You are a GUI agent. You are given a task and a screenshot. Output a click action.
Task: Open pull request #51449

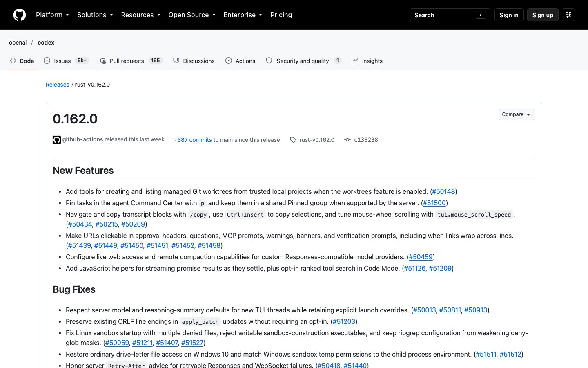[106, 245]
